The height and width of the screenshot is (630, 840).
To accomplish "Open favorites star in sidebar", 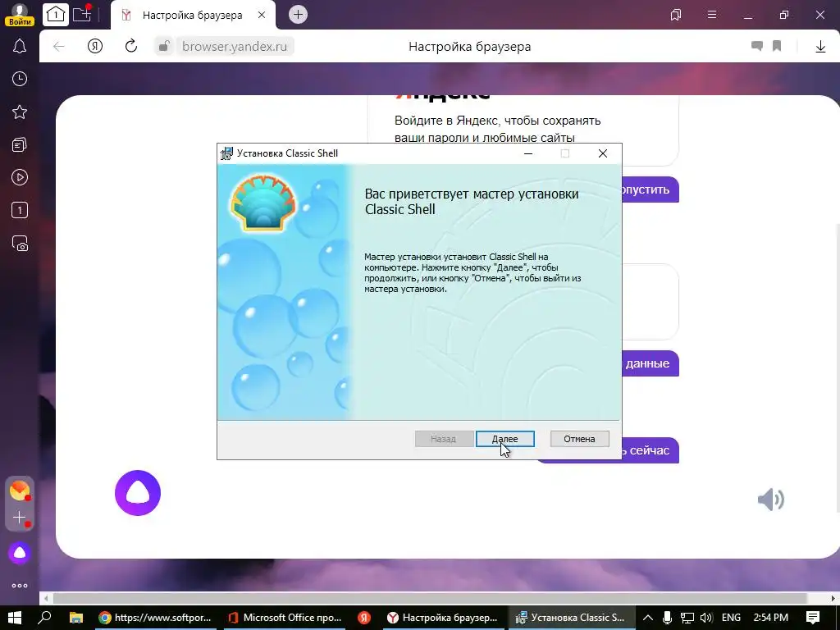I will tap(20, 112).
